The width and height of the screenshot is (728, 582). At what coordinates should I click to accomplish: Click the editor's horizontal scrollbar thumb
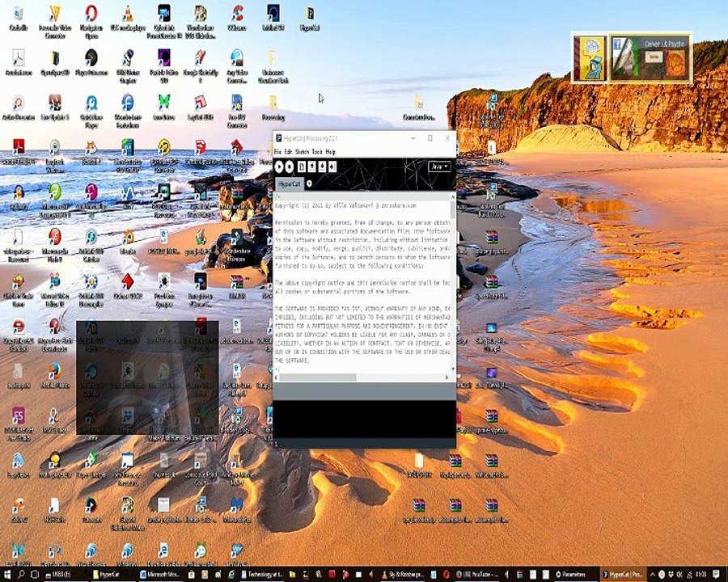click(x=318, y=377)
